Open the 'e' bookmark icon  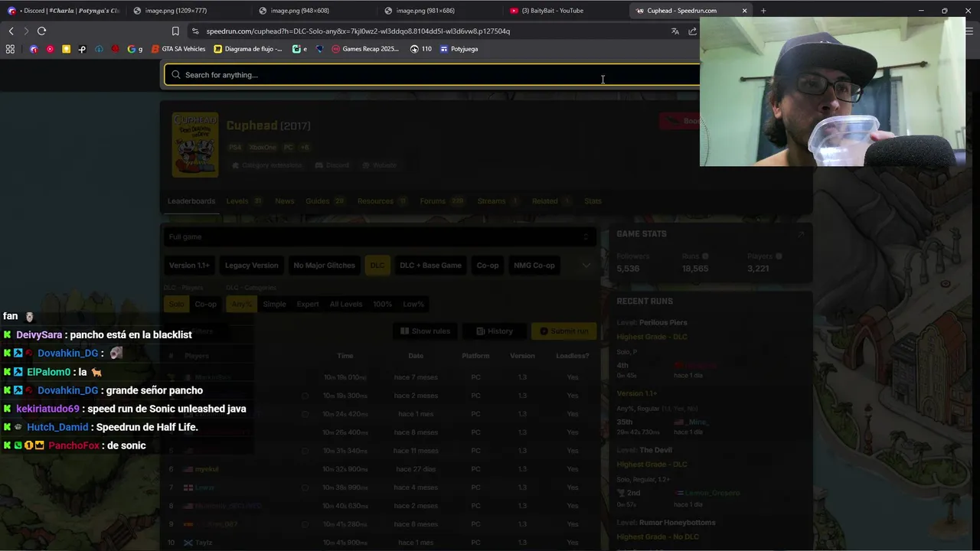pos(299,49)
